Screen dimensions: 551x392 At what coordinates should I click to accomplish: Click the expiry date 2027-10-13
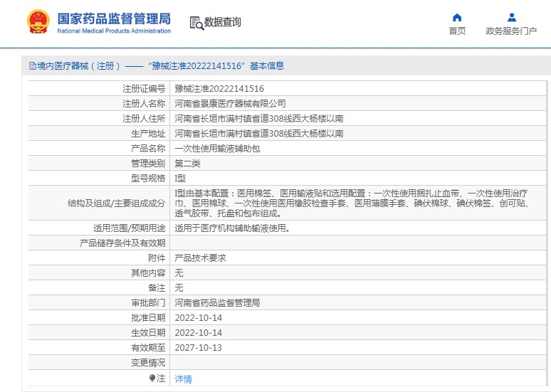(x=199, y=348)
